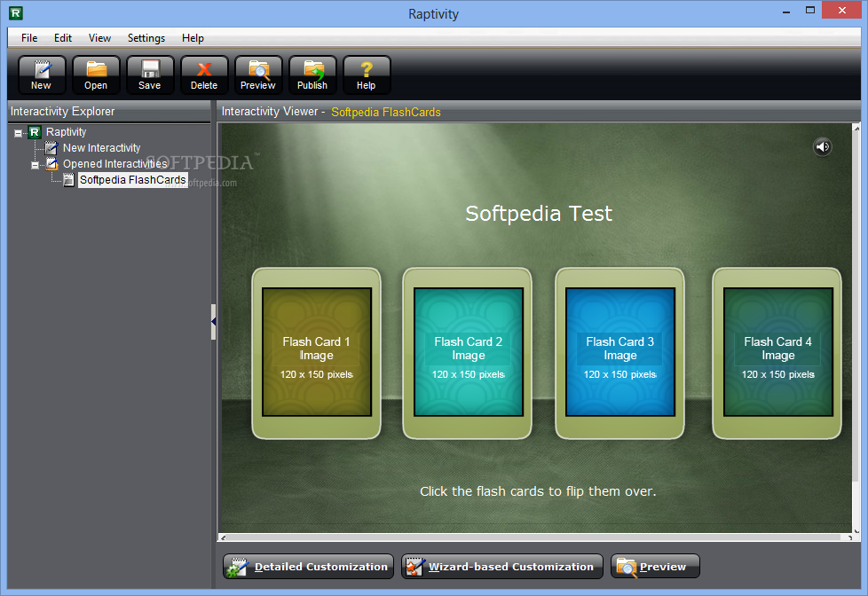
Task: Maximize the Raptivity window
Action: click(x=810, y=11)
